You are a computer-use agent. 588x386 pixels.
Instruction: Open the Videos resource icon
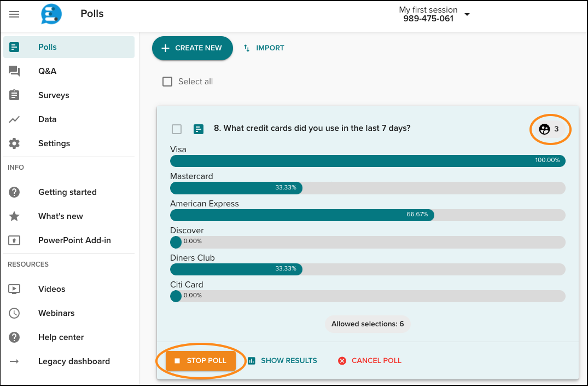coord(14,289)
